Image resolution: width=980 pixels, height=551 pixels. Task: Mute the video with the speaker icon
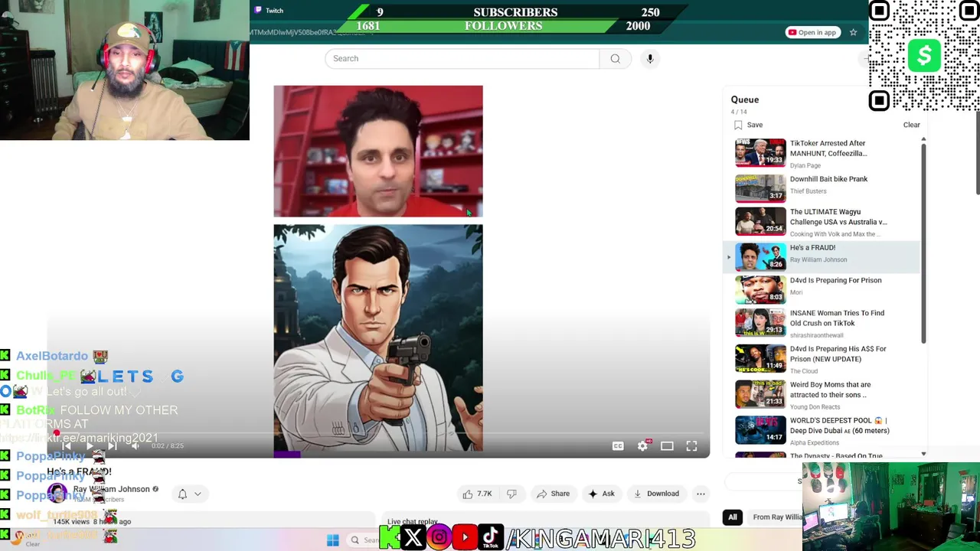136,445
